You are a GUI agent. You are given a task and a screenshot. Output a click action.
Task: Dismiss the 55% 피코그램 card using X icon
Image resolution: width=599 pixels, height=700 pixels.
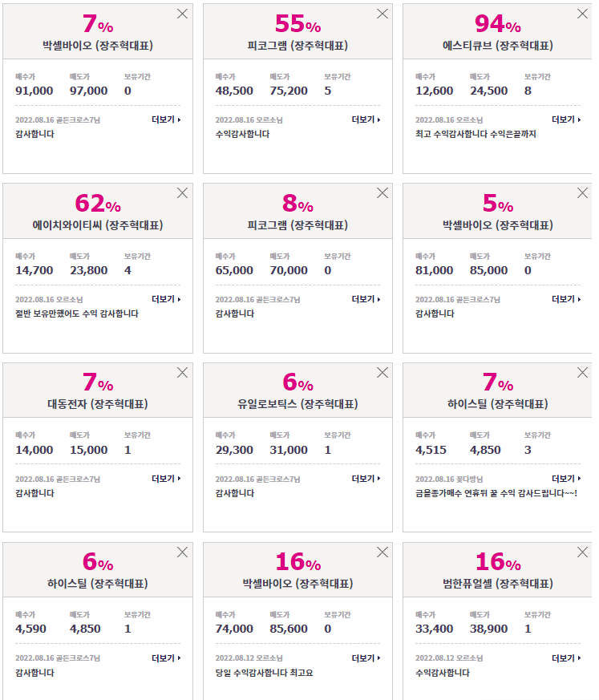click(x=382, y=14)
